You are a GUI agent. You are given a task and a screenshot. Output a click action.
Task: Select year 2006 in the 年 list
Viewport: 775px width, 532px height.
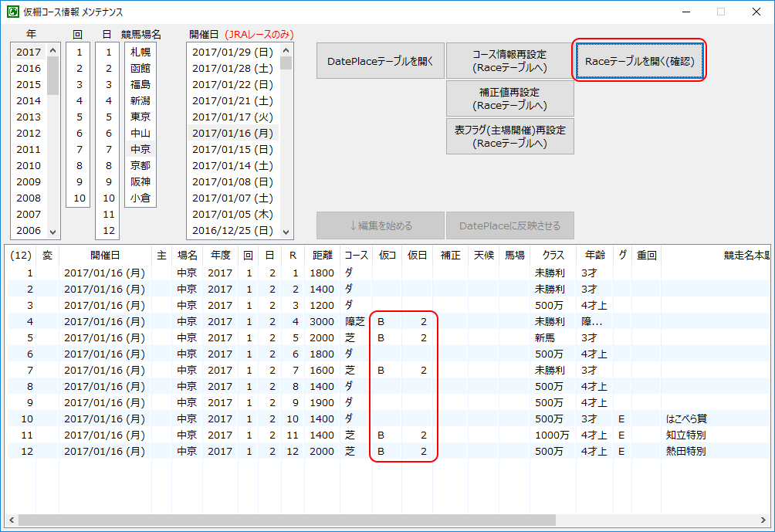[x=29, y=230]
